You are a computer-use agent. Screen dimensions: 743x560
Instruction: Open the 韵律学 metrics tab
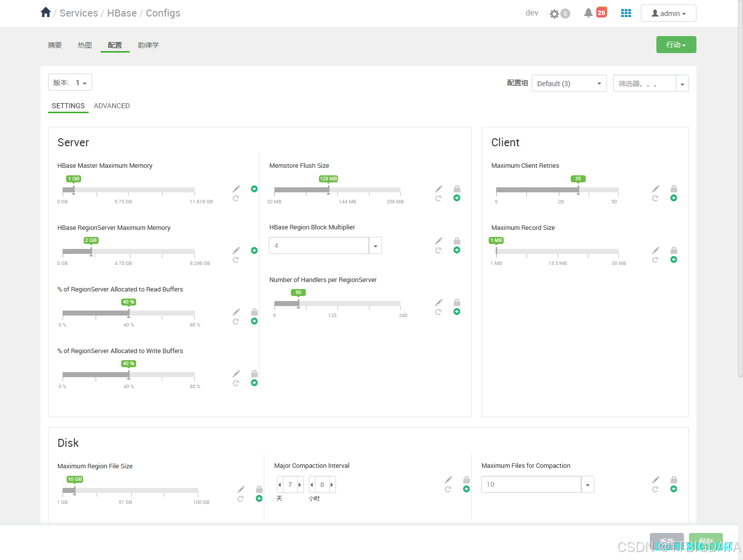click(148, 45)
